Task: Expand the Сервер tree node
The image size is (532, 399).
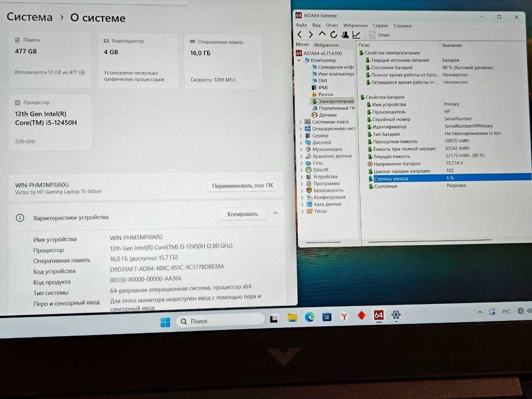Action: [x=301, y=136]
